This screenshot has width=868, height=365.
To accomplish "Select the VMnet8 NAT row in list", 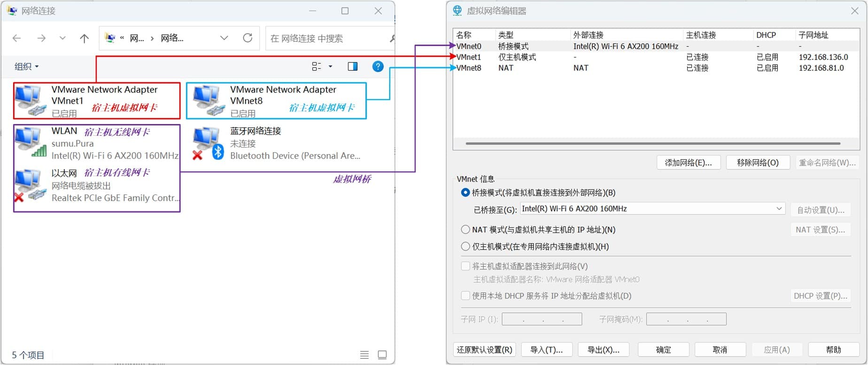I will 505,68.
